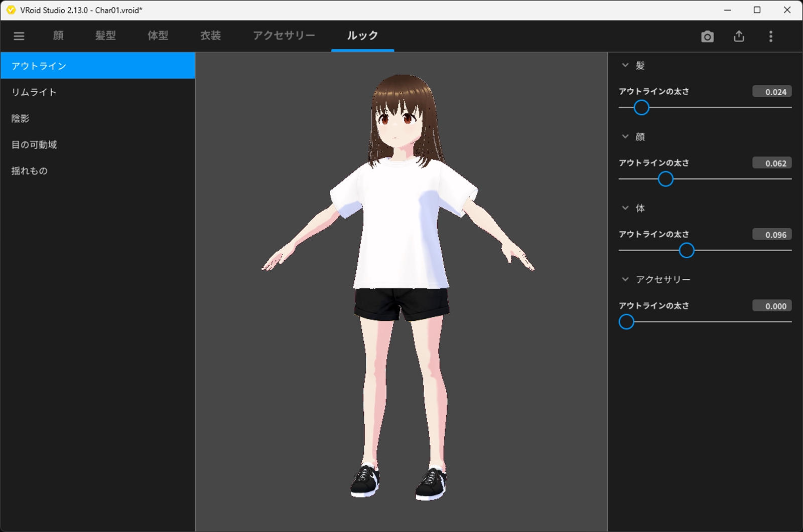Collapse the 顔 section chevron
Screen dimensions: 803x532
pos(625,136)
